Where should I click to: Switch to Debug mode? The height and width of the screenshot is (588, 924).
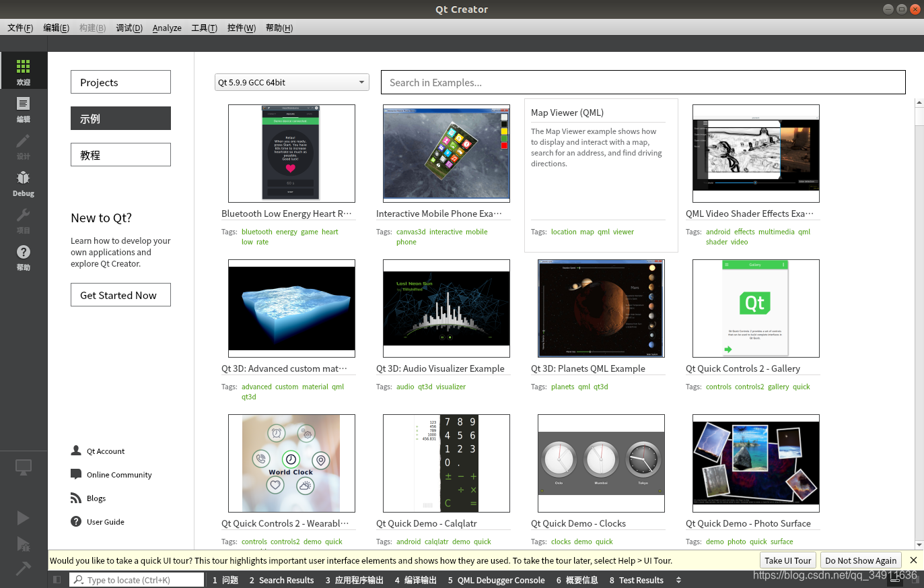coord(24,182)
